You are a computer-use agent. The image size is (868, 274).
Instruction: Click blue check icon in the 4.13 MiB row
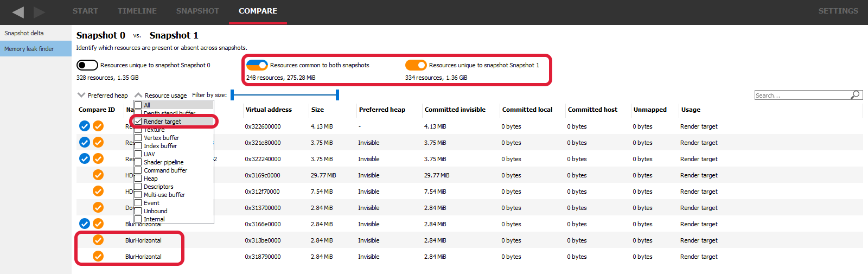click(85, 126)
